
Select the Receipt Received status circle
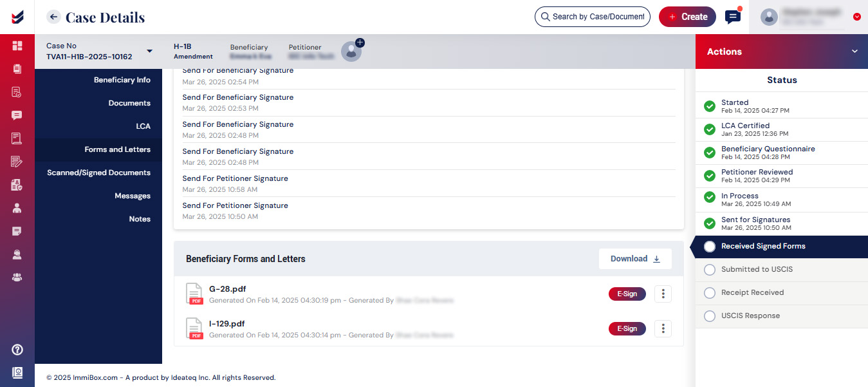(x=710, y=293)
